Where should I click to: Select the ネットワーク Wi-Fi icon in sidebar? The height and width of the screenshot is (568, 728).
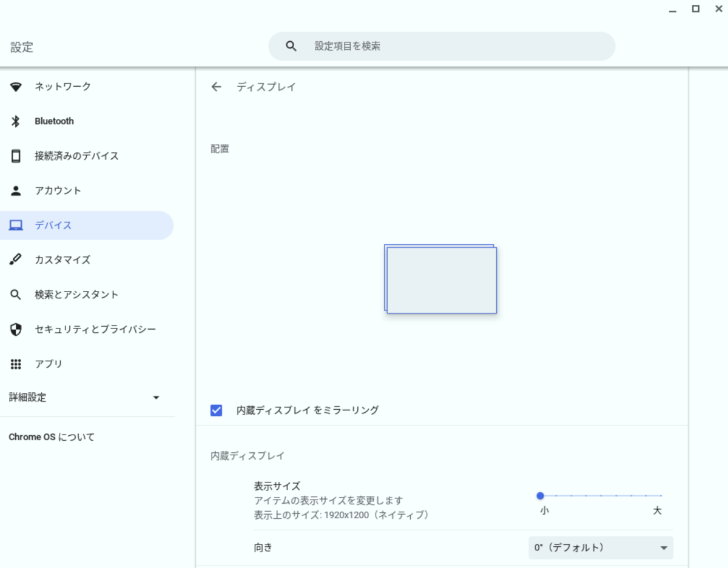[16, 86]
